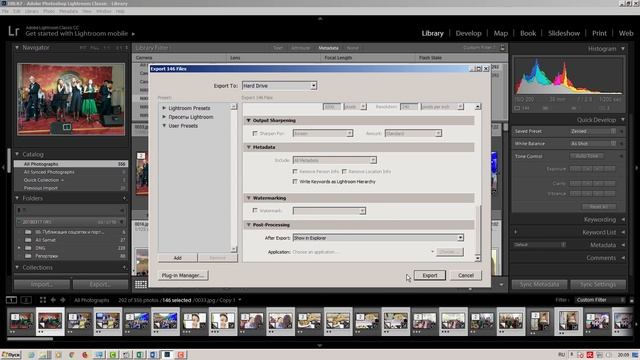Collapse User Presets folder
640x360 pixels.
(x=164, y=126)
